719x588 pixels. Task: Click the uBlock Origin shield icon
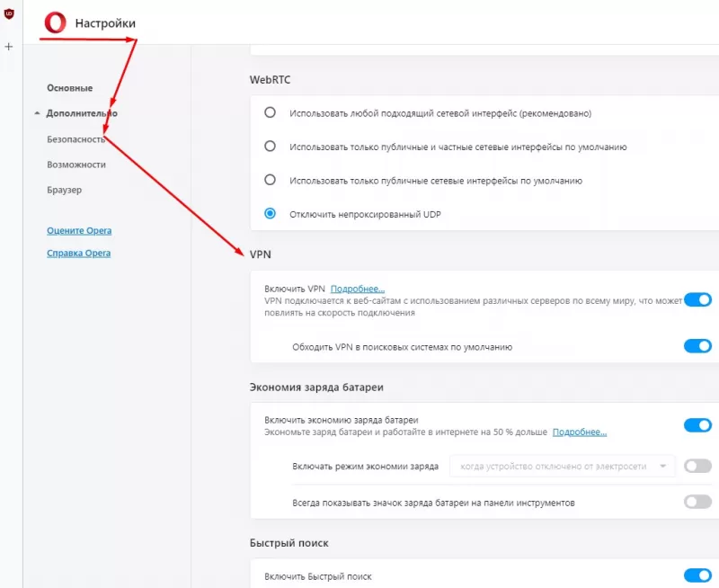coord(9,14)
